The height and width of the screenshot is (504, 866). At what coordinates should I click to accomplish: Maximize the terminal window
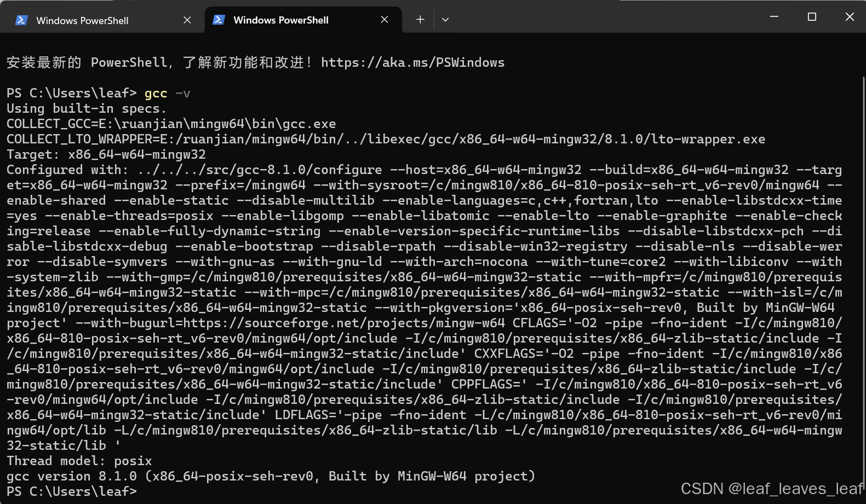click(x=812, y=16)
